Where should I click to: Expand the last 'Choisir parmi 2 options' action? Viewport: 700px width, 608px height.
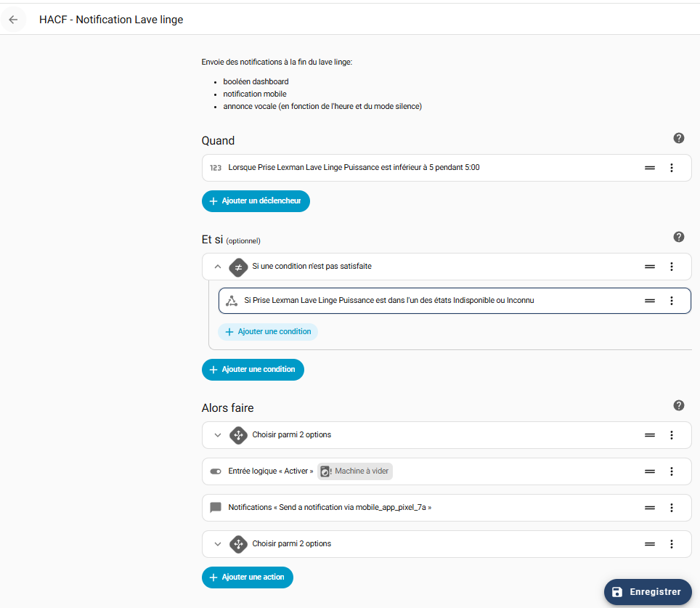[x=217, y=544]
